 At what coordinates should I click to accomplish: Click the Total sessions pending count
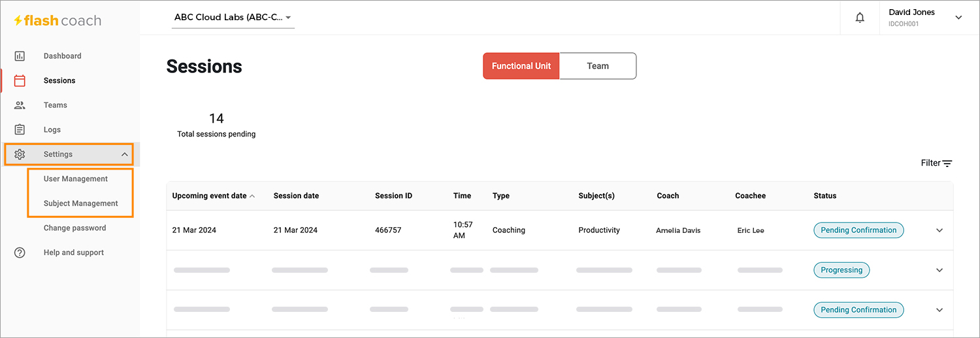(216, 118)
